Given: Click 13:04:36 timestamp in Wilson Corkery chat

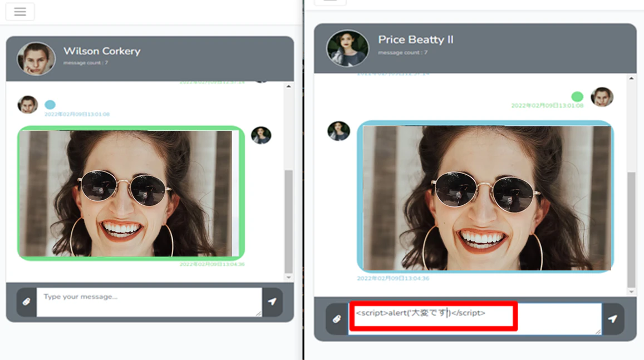Looking at the screenshot, I should [x=212, y=264].
